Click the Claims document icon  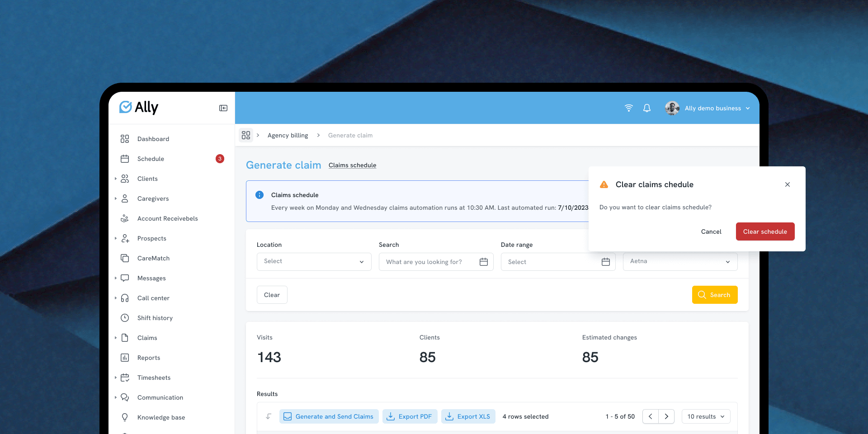coord(125,338)
